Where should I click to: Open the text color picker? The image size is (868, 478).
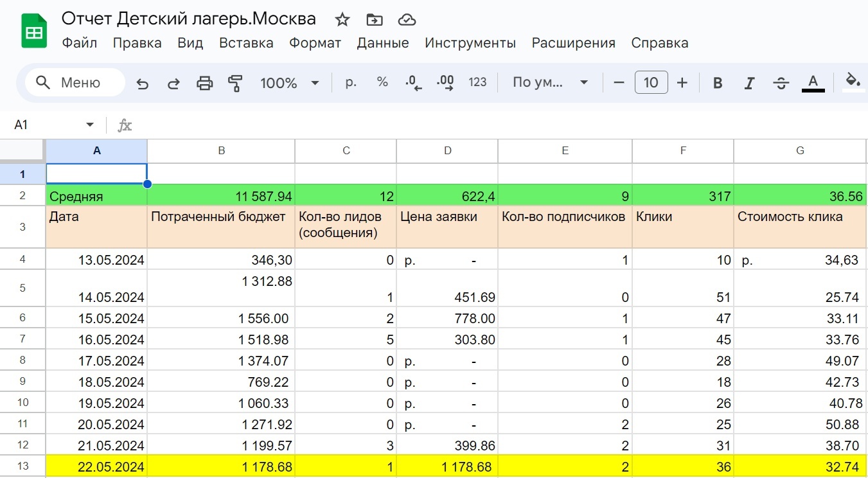pyautogui.click(x=813, y=83)
